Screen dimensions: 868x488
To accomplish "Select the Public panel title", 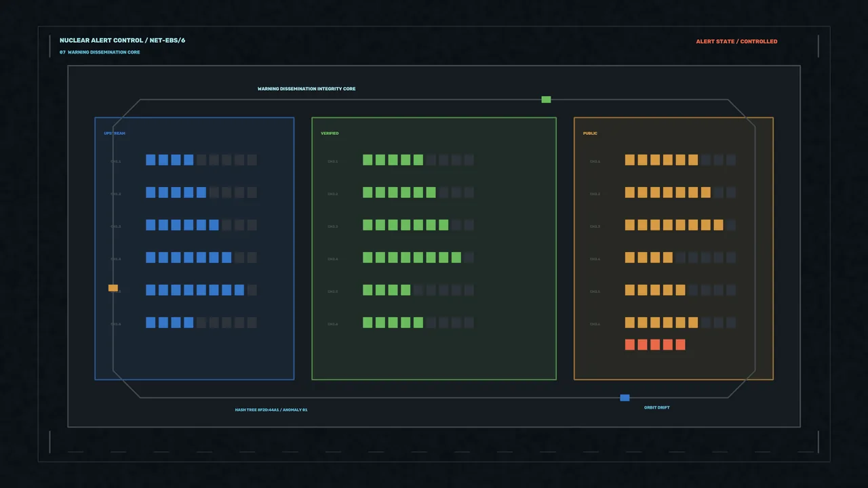I will pos(590,134).
